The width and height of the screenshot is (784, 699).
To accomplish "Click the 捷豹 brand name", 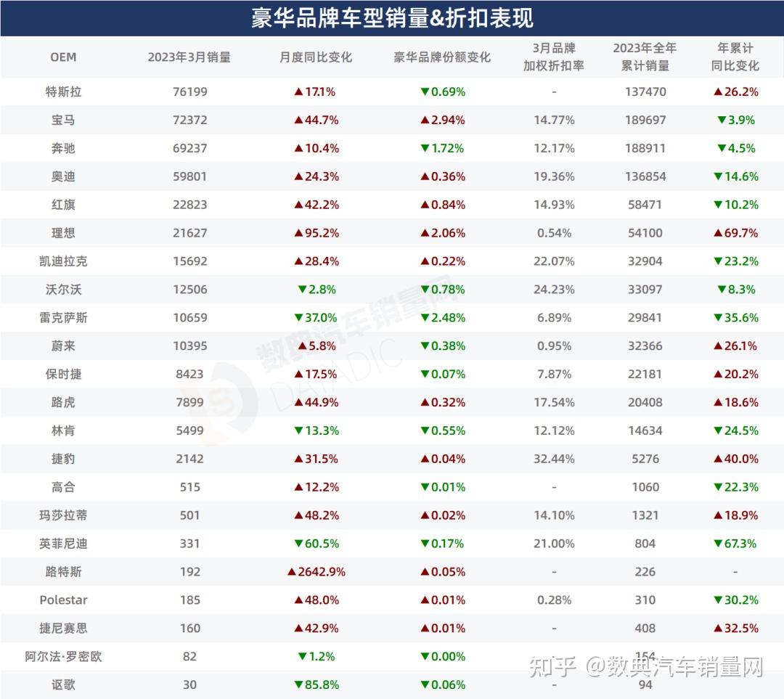I will (x=63, y=459).
